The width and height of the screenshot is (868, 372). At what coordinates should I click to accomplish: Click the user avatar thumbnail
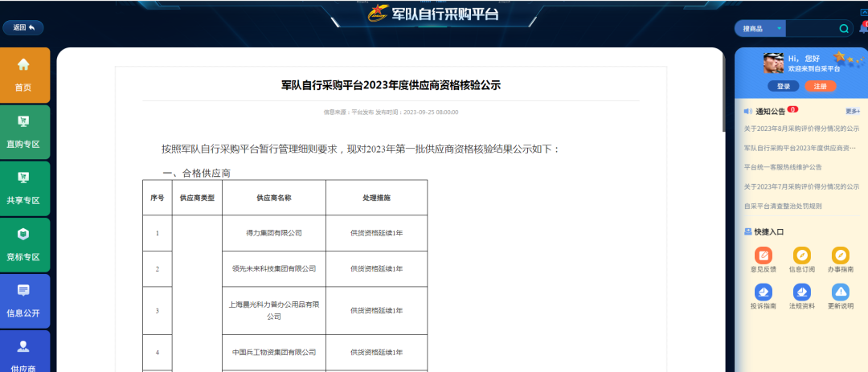(773, 63)
